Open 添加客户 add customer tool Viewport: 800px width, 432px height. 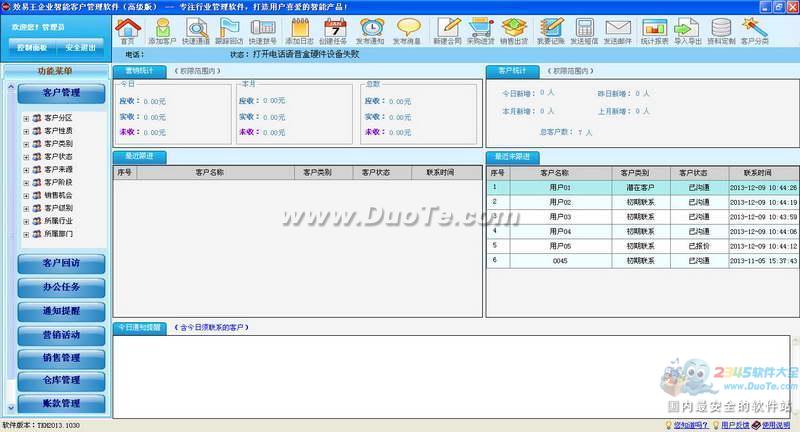click(161, 32)
